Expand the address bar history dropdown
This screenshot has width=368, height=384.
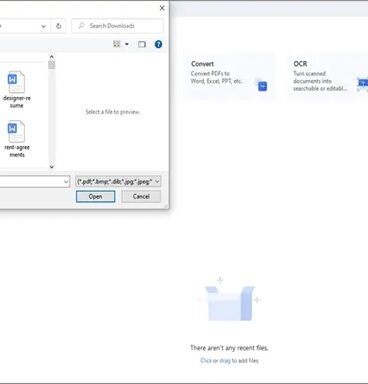43,26
